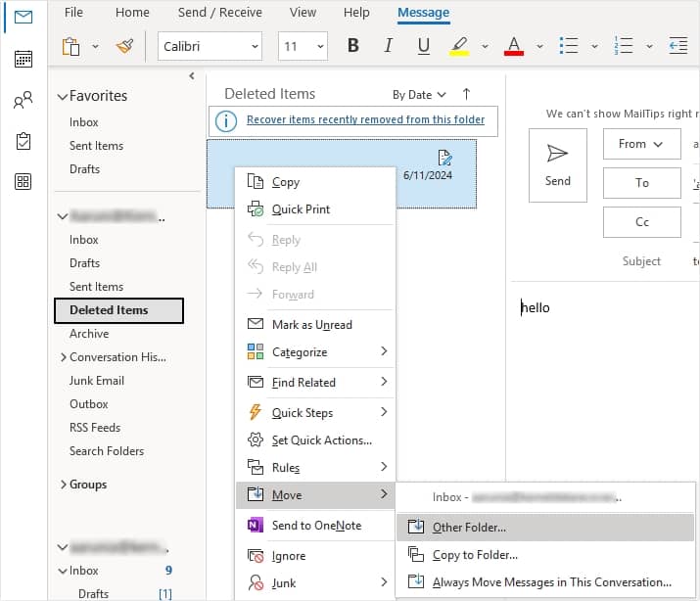
Task: Select Always Move Messages in This Conversation
Action: (x=545, y=582)
